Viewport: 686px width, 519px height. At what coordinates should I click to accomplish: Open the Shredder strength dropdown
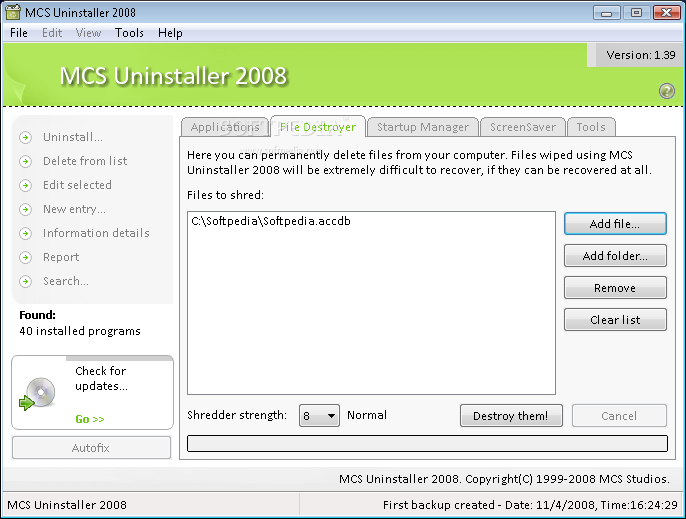coord(319,415)
